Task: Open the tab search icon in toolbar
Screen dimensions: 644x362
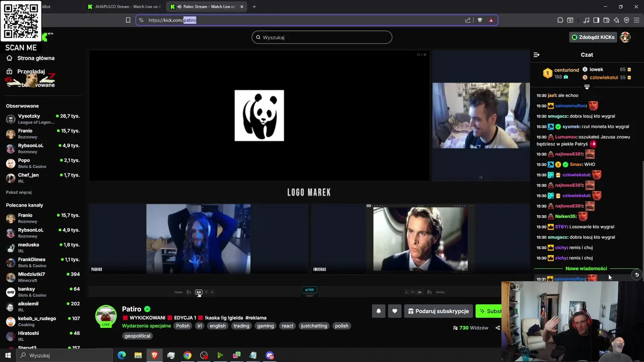Action: point(570,20)
